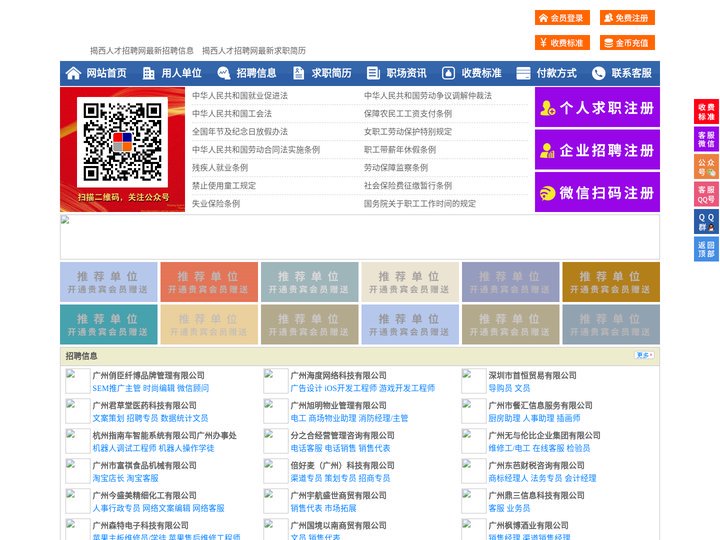Click the 更多 link in 招聘信息 header
The width and height of the screenshot is (720, 540).
coord(644,355)
